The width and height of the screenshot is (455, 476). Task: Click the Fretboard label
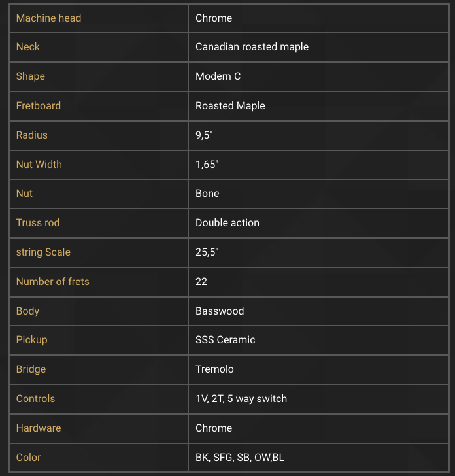point(39,106)
